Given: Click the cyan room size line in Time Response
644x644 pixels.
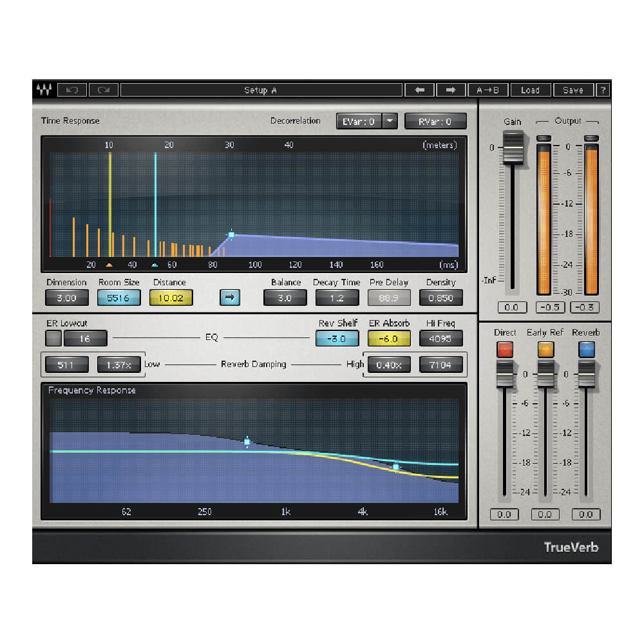Looking at the screenshot, I should click(x=155, y=205).
